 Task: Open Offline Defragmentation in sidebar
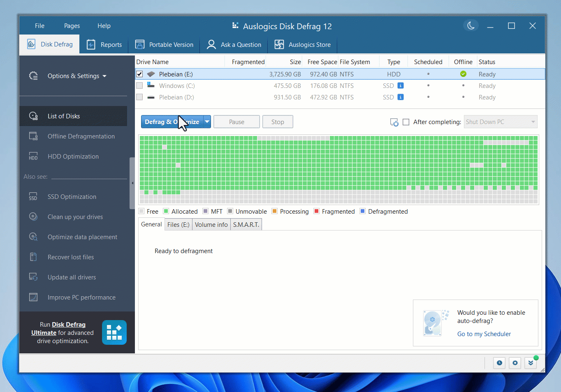pyautogui.click(x=81, y=136)
